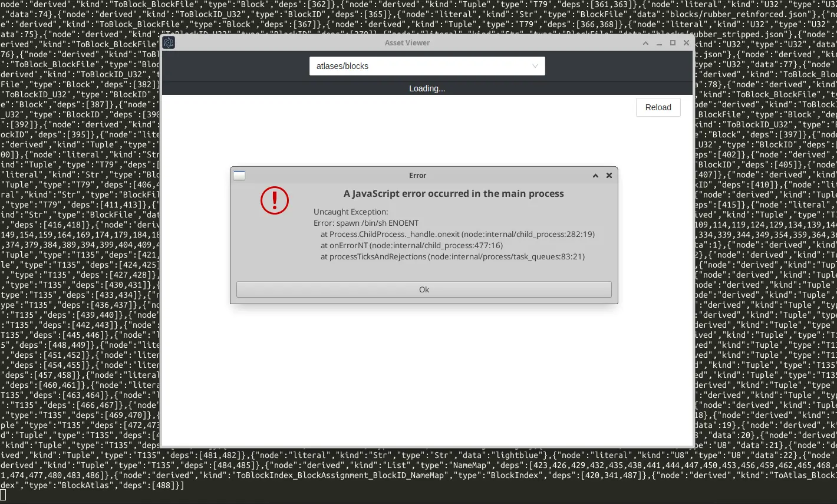The height and width of the screenshot is (504, 837).
Task: Click the Error dialog title text
Action: [x=417, y=176]
